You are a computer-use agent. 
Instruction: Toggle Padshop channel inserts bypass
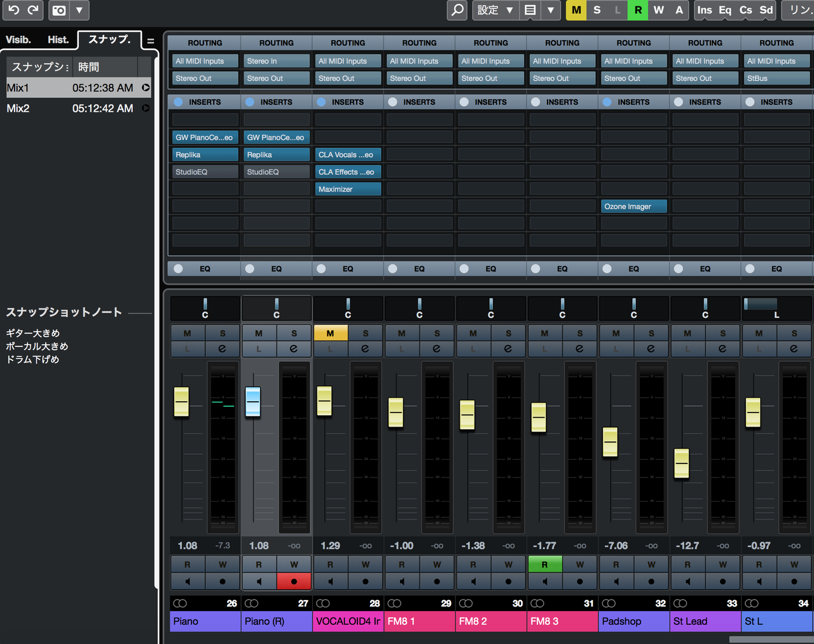tap(607, 102)
